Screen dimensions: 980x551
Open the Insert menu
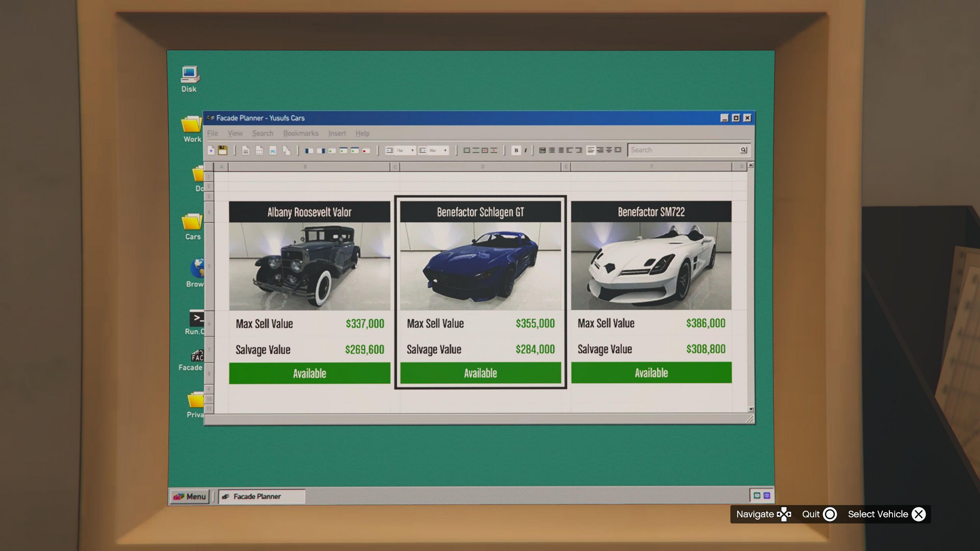(337, 133)
